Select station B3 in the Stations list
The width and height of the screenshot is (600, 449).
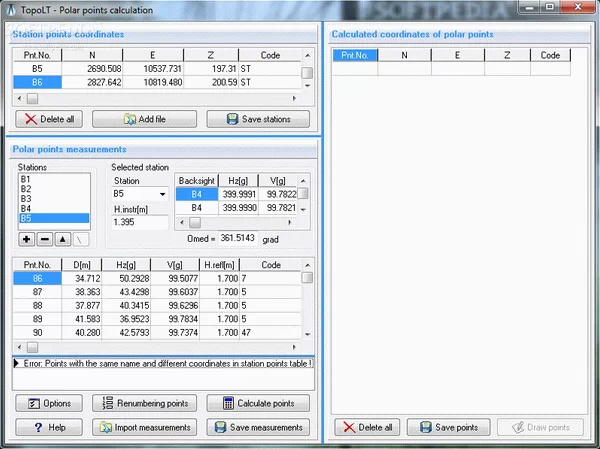(x=26, y=198)
